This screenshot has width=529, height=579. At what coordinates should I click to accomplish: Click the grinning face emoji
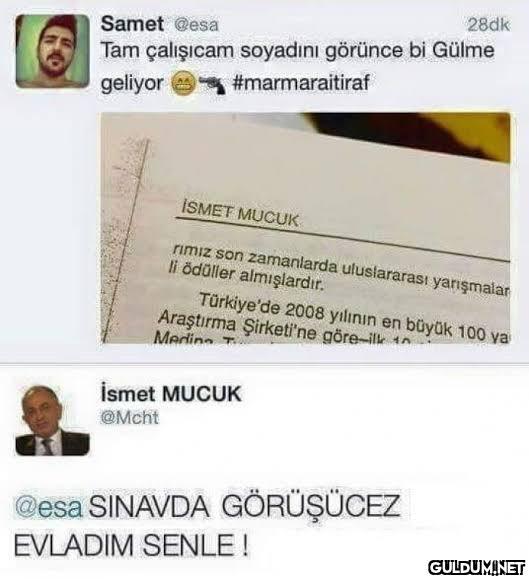pos(183,84)
